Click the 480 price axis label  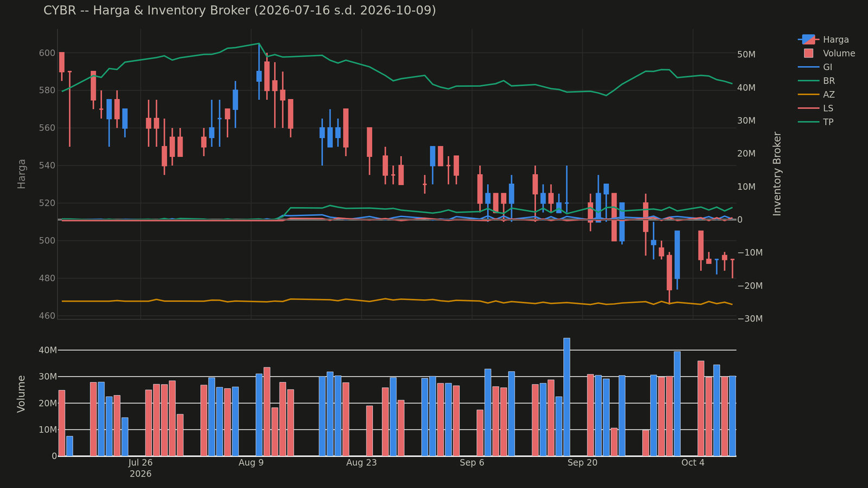click(47, 278)
